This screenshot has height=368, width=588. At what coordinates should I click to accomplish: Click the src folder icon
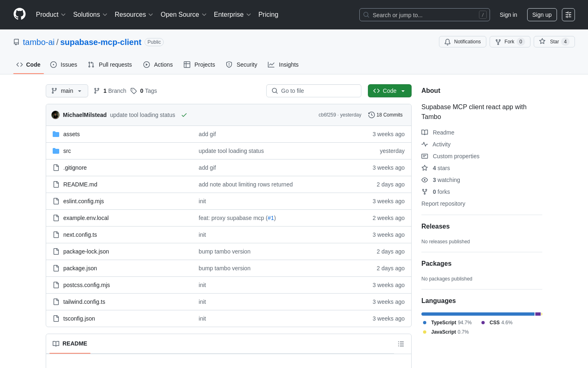tap(56, 151)
